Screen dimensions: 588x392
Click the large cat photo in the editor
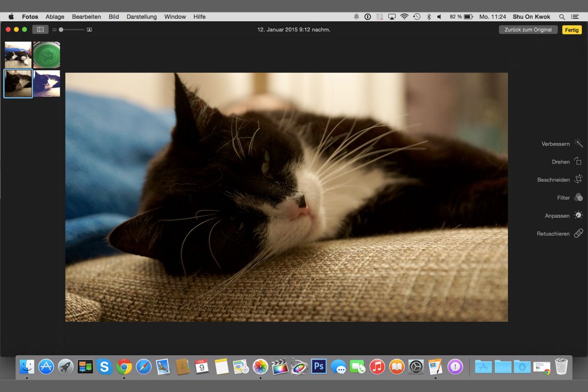click(287, 197)
